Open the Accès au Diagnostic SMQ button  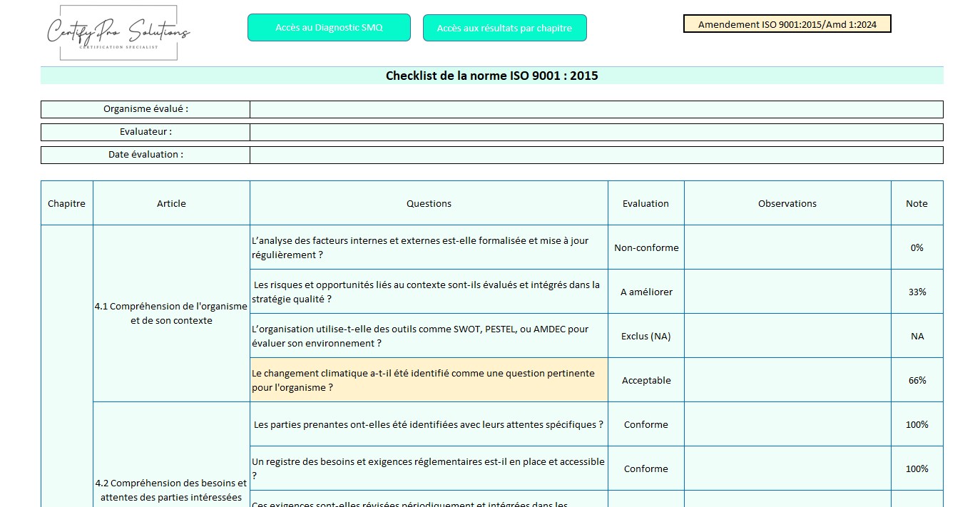(x=329, y=28)
